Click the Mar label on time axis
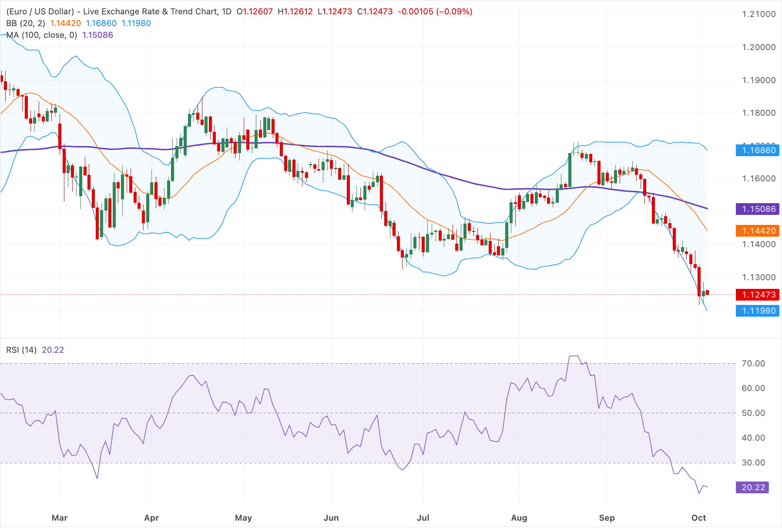Image resolution: width=782 pixels, height=532 pixels. pyautogui.click(x=60, y=518)
